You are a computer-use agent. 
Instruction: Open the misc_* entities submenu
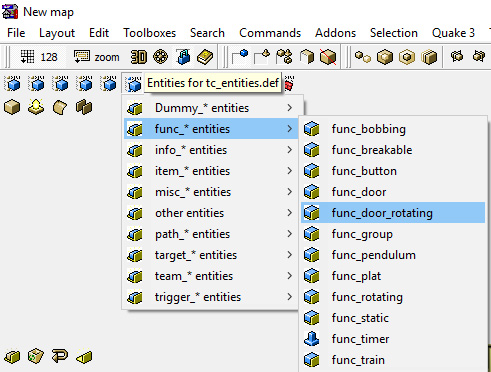[x=211, y=192]
